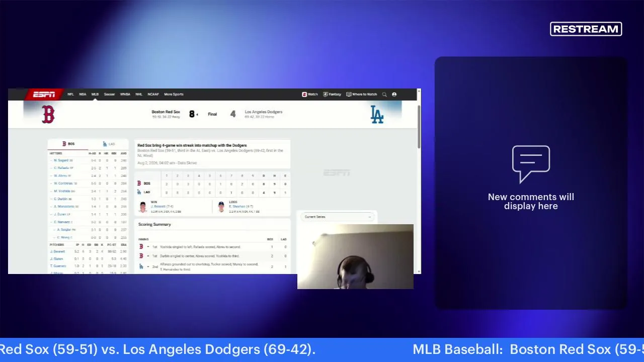Viewport: 644px width, 362px height.
Task: Open J. Bennett link under WIN
Action: click(157, 207)
